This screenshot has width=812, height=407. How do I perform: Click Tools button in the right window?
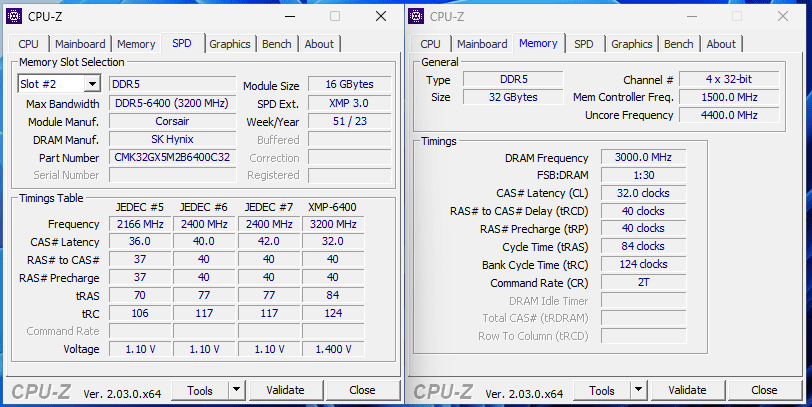(602, 390)
